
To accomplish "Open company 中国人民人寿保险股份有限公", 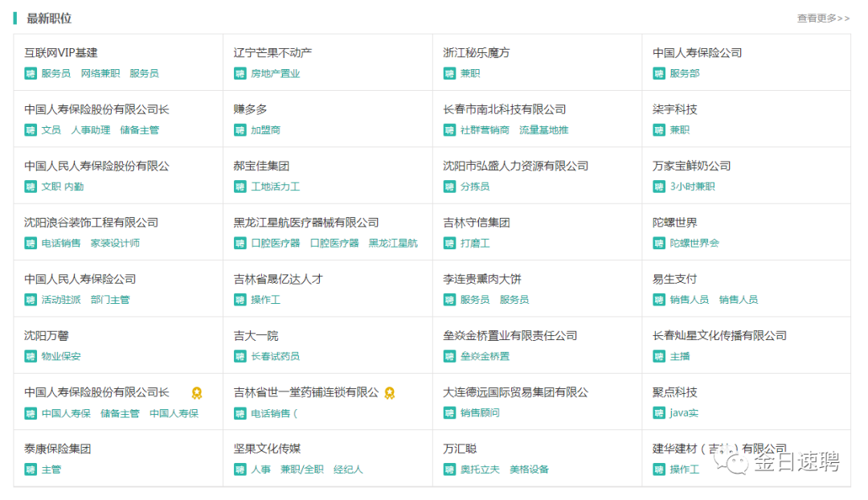I will [x=97, y=166].
